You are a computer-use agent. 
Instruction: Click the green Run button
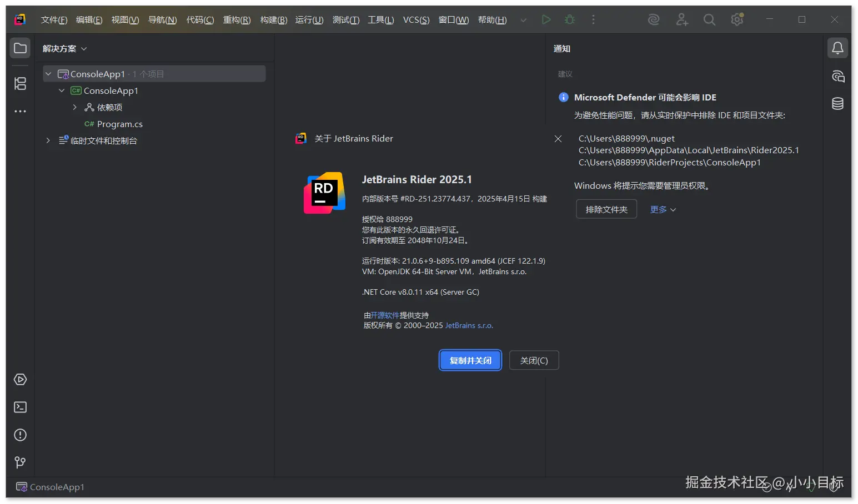[x=546, y=19]
